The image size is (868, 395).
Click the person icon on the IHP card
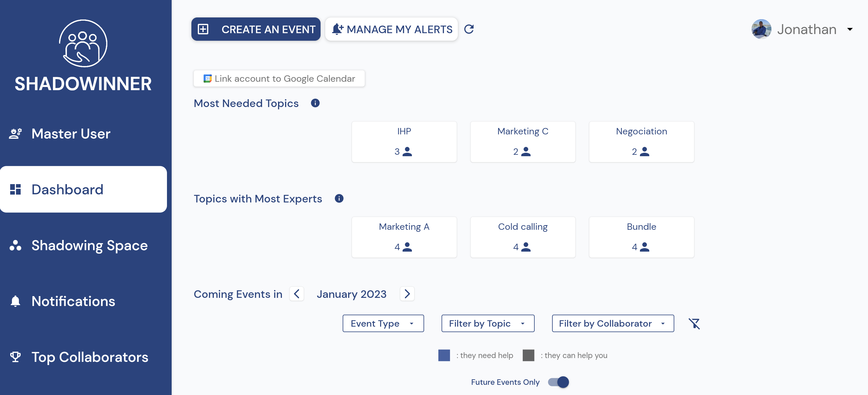tap(407, 152)
